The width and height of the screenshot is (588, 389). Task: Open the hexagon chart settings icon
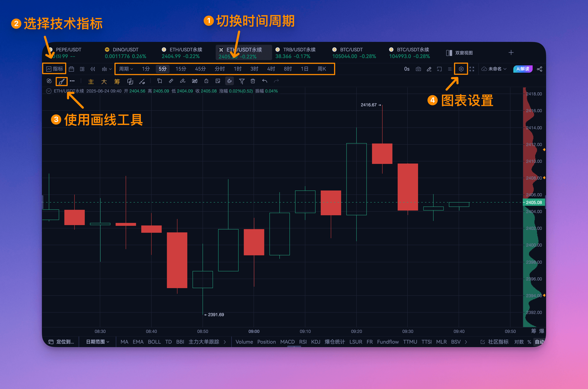(x=461, y=69)
